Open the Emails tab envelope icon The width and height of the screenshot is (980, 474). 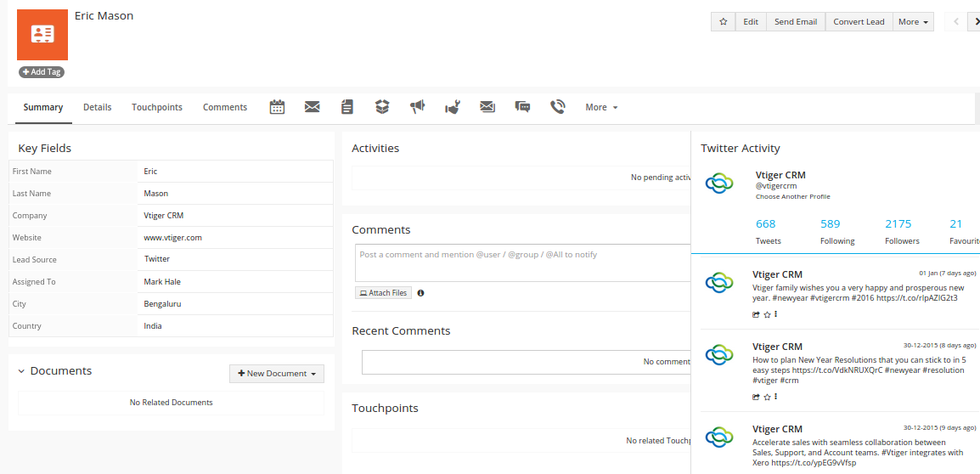click(x=312, y=107)
